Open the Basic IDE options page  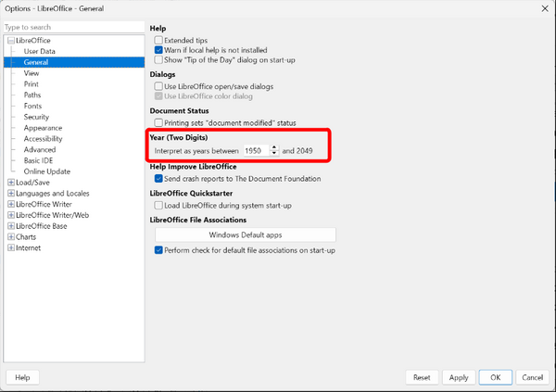pos(38,160)
